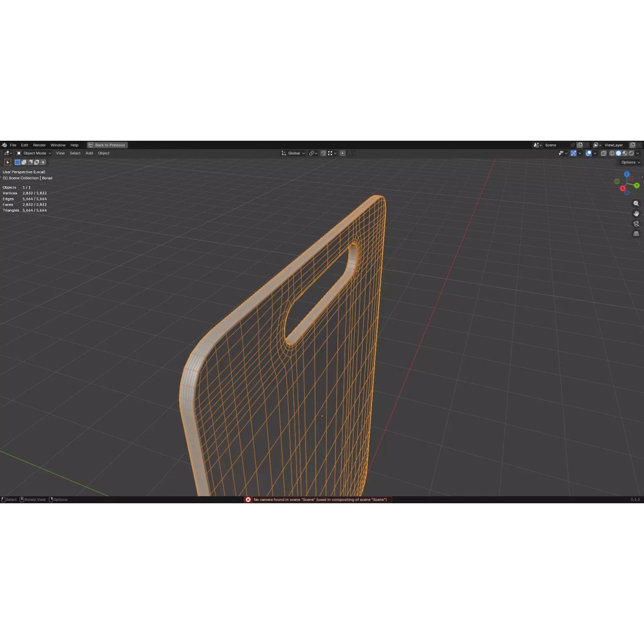The height and width of the screenshot is (644, 644).
Task: Click the Select Box tool icon
Action: coord(7,162)
